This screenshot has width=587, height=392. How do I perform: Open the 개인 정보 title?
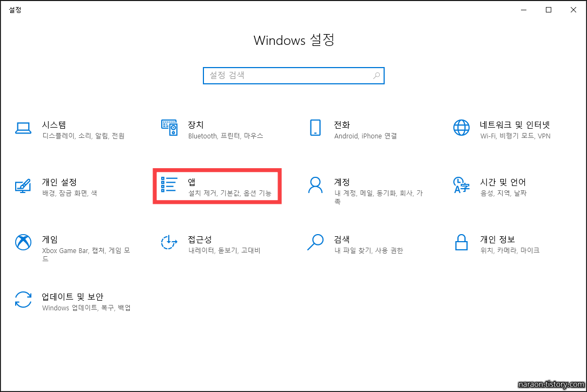point(497,240)
